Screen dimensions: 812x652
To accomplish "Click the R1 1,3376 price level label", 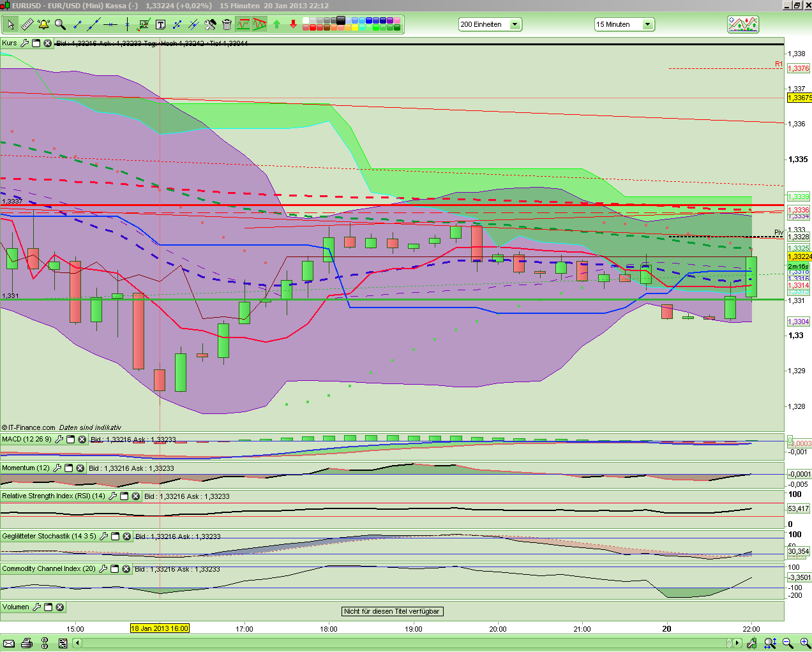I will coord(799,68).
